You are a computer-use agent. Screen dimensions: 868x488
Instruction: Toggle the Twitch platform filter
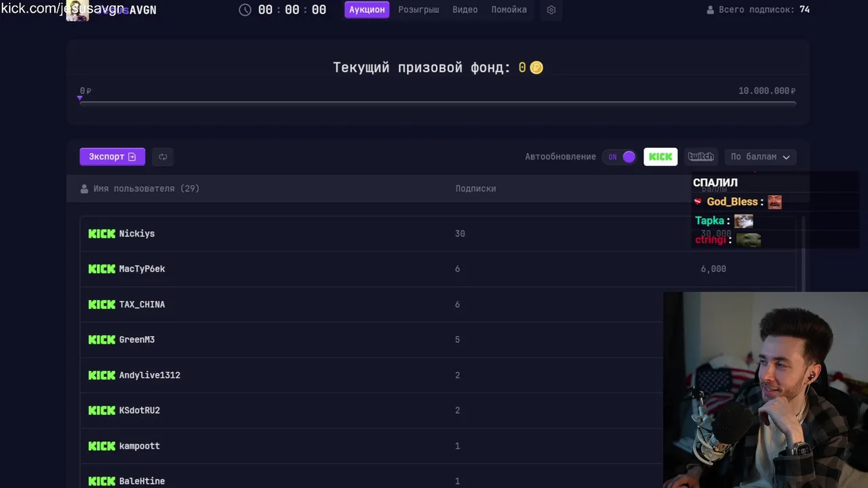pos(701,157)
